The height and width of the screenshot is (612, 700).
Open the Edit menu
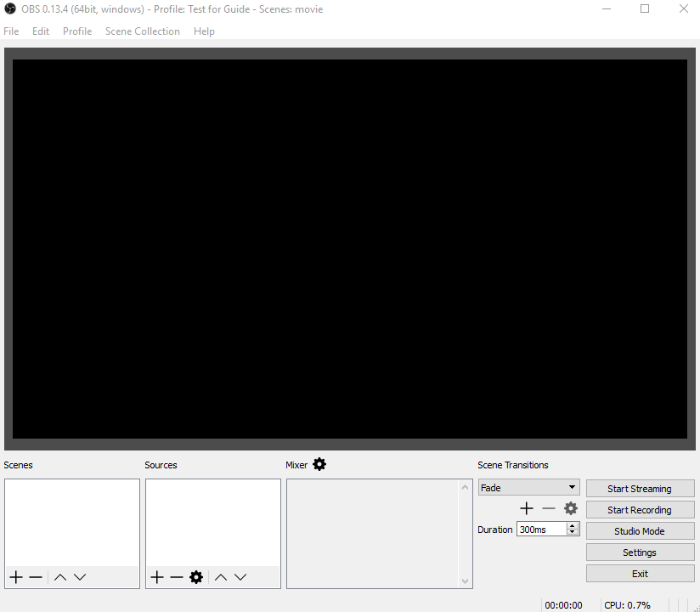[41, 31]
